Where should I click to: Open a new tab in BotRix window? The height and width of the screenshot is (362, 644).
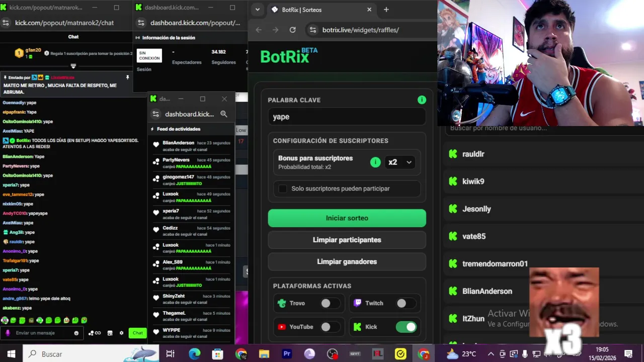click(386, 10)
